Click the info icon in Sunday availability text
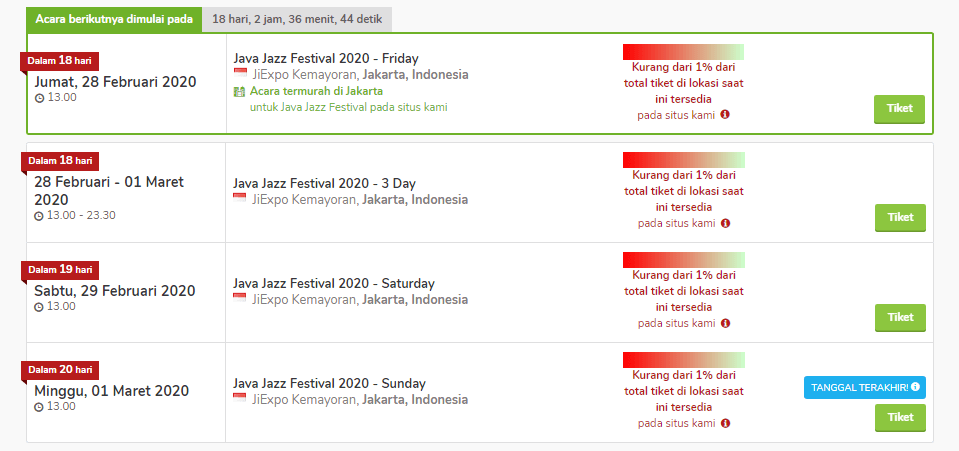959x451 pixels. [725, 423]
